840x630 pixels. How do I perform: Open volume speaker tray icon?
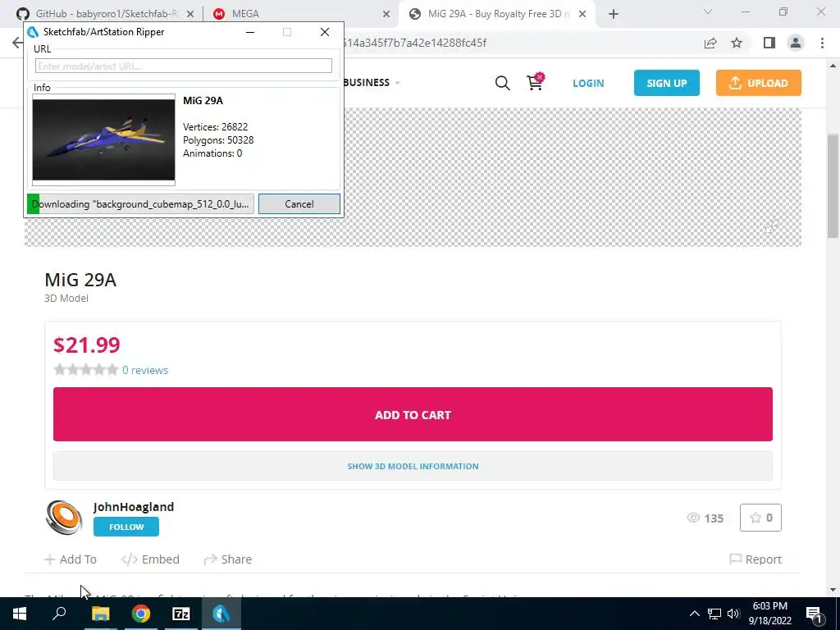coord(733,614)
